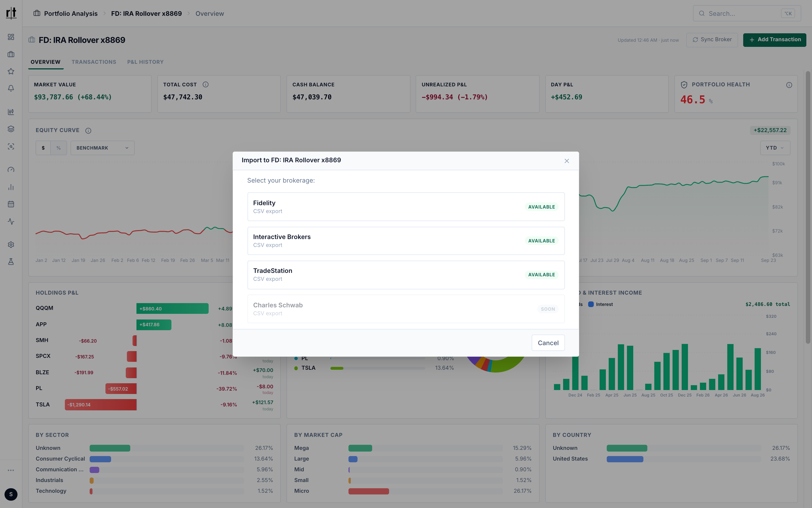Viewport: 812px width, 508px height.
Task: Click the TSLA -$1,290.14 bar
Action: [101, 404]
